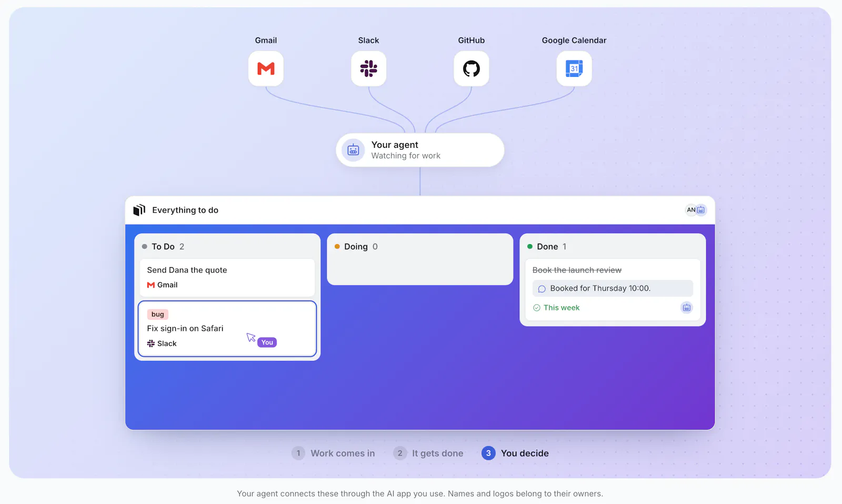Click the comment bubble icon in Booked note
Image resolution: width=842 pixels, height=504 pixels.
coord(542,289)
